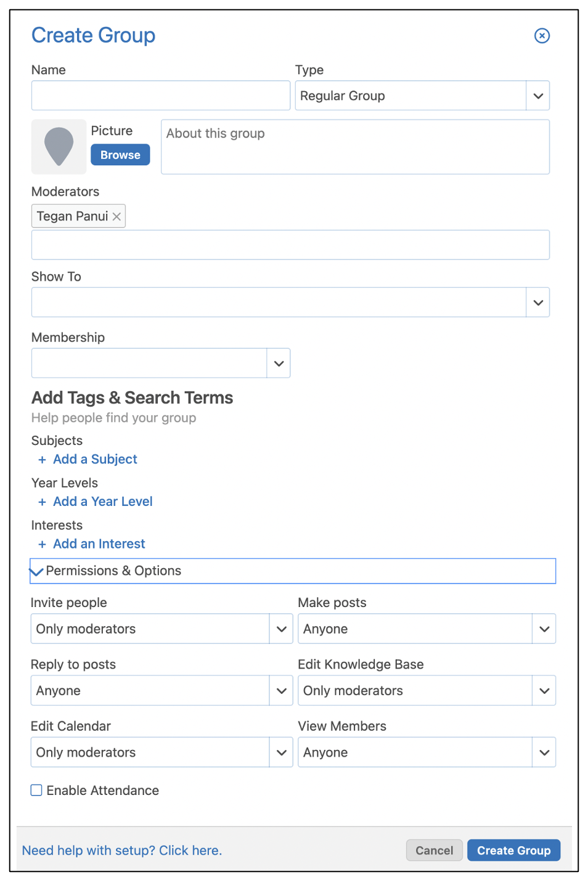
Task: Open the Reply to posts dropdown
Action: click(x=281, y=690)
